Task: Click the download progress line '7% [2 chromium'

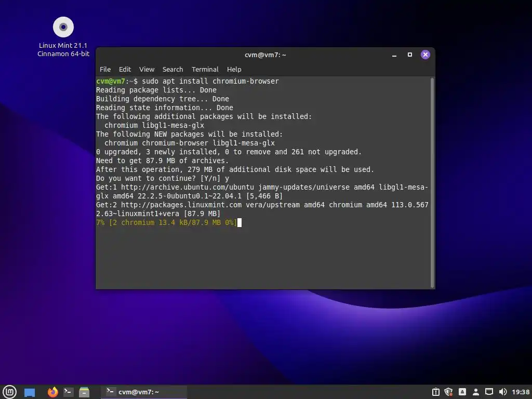Action: (x=167, y=222)
